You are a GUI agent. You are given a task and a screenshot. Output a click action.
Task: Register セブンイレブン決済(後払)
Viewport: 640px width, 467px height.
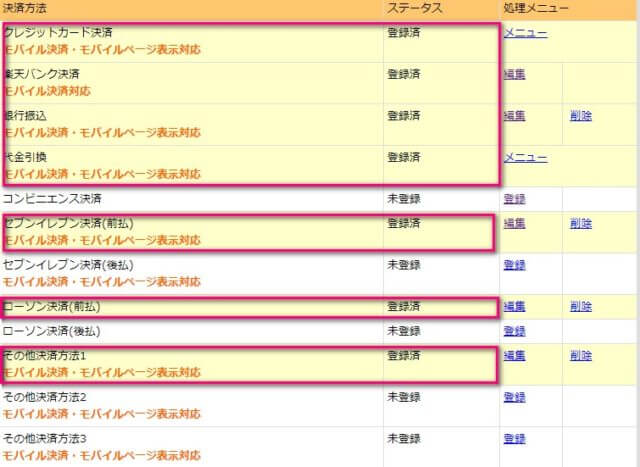pos(514,265)
